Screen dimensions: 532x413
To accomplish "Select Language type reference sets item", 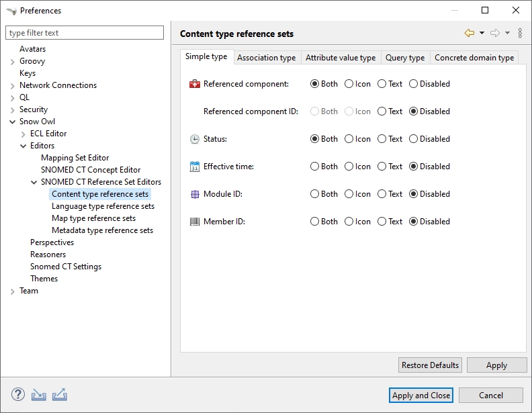I will pos(103,206).
